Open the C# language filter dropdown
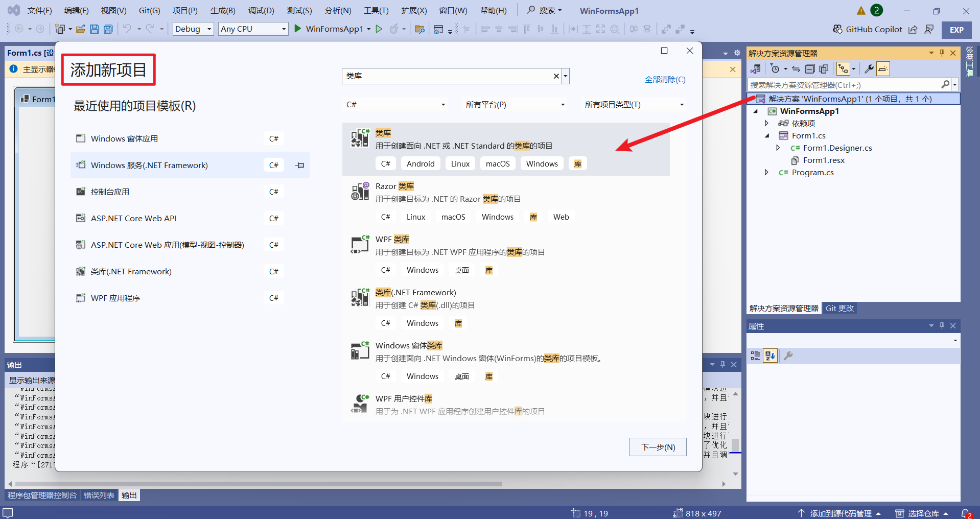980x519 pixels. pyautogui.click(x=396, y=104)
